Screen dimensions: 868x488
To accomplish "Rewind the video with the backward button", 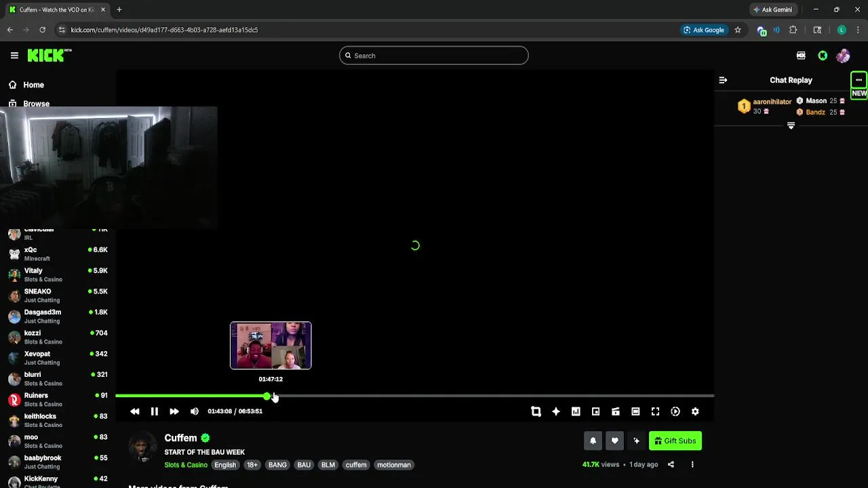I will [x=135, y=411].
